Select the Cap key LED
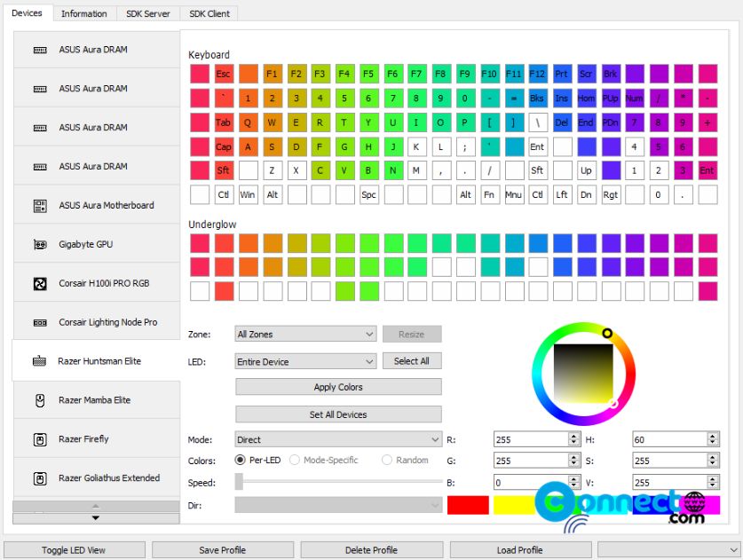The width and height of the screenshot is (743, 560). click(224, 146)
